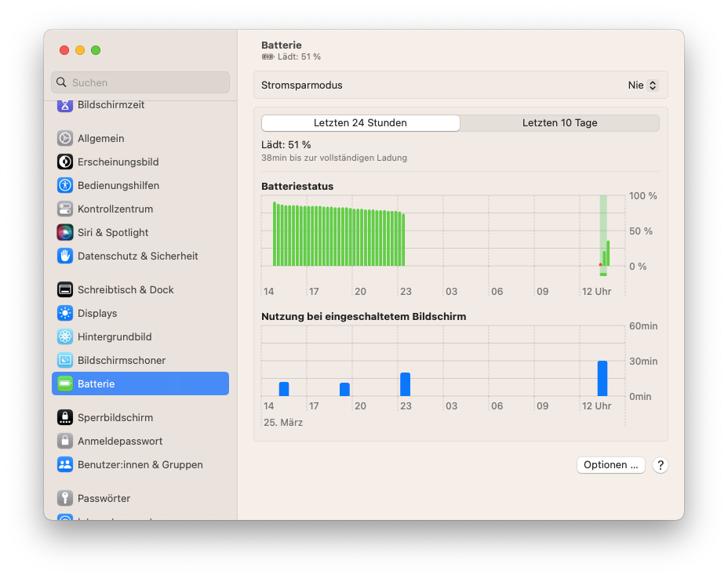Click 'Nutzung bei eingeschaltetem Bildschirm' heading
Image resolution: width=728 pixels, height=578 pixels.
363,317
